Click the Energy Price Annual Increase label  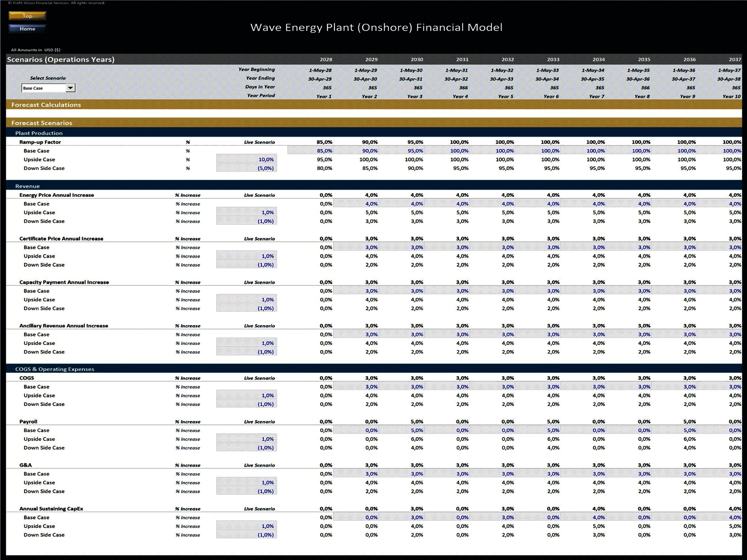tap(56, 195)
